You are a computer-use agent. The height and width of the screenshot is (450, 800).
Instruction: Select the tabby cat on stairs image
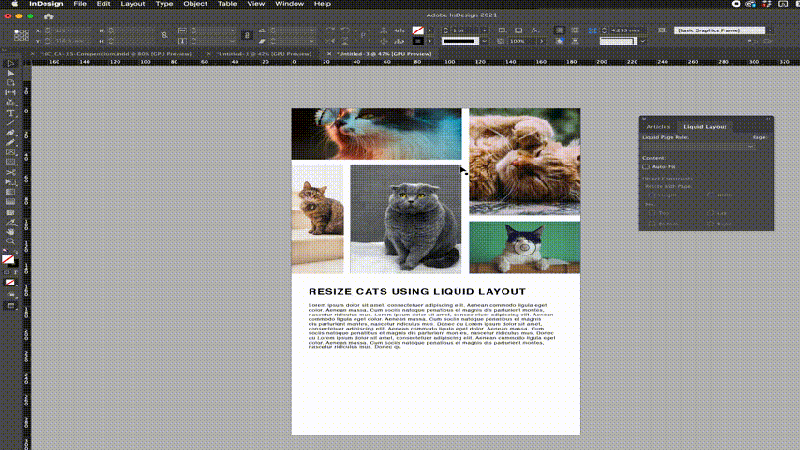click(x=317, y=219)
